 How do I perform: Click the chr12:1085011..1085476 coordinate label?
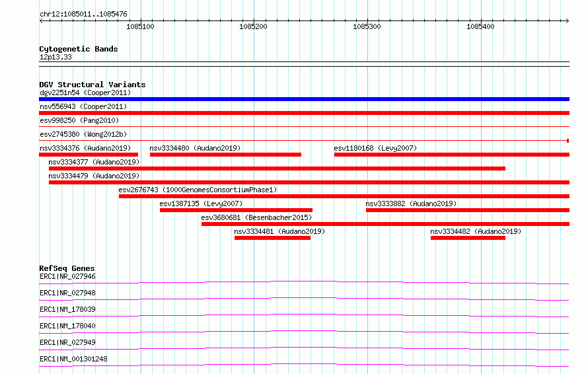pyautogui.click(x=84, y=14)
